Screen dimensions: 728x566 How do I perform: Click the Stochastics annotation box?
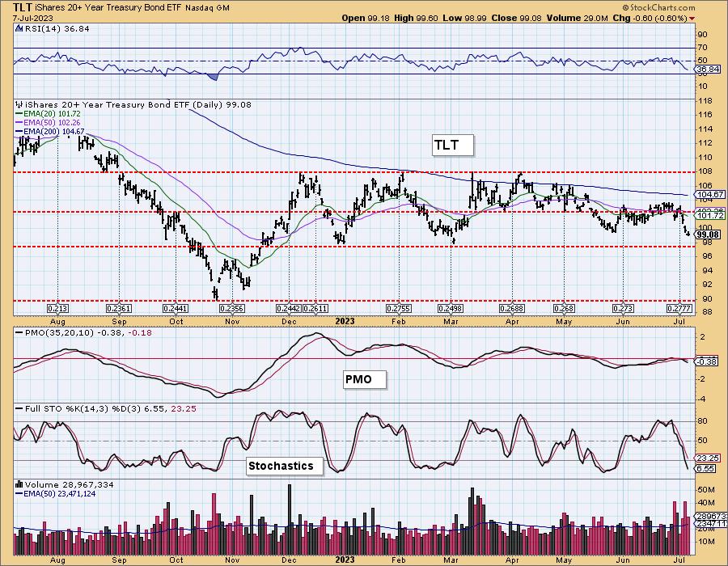284,466
